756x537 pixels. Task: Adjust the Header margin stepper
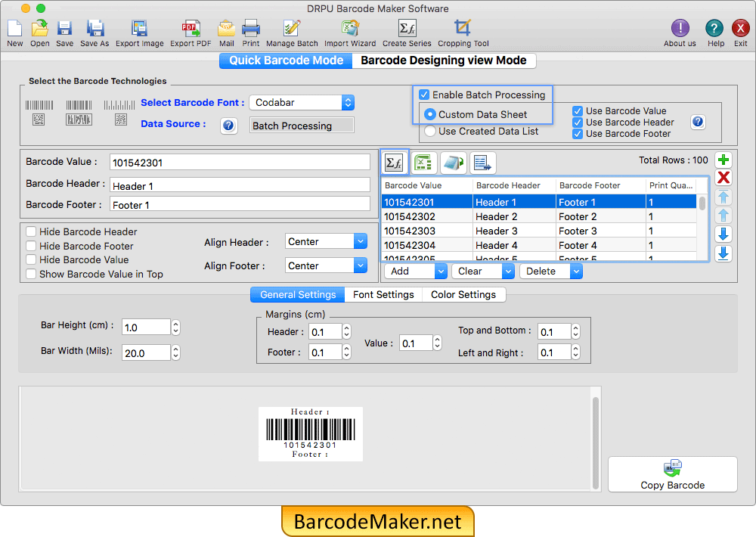coord(347,331)
